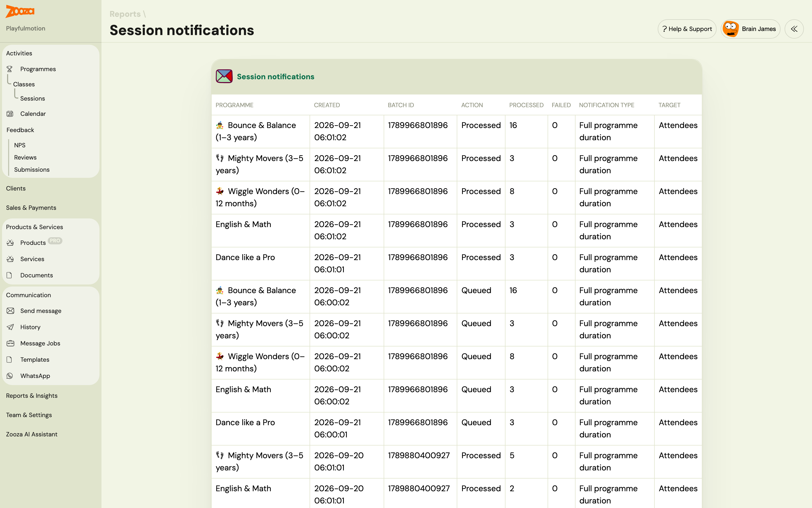Go to NPS feedback page
812x508 pixels.
point(20,145)
